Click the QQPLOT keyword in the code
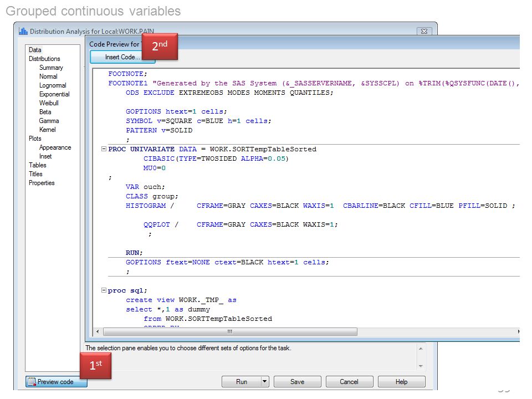The image size is (532, 399). coord(157,224)
